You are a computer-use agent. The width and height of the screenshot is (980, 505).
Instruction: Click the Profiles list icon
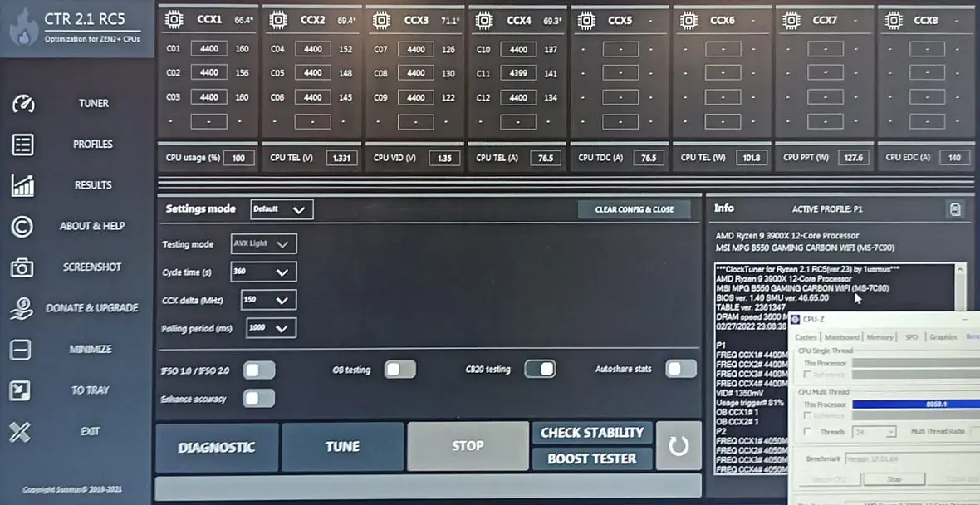point(22,145)
